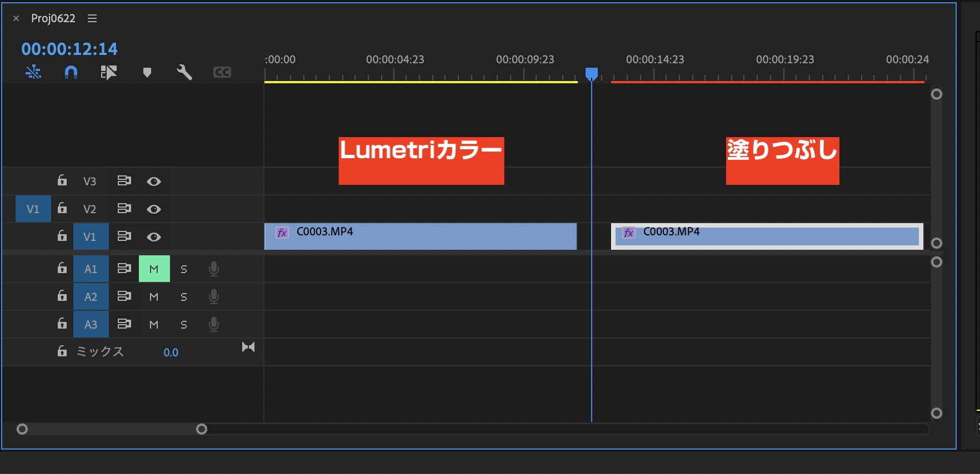Toggle sync lock for track A3

pyautogui.click(x=124, y=324)
